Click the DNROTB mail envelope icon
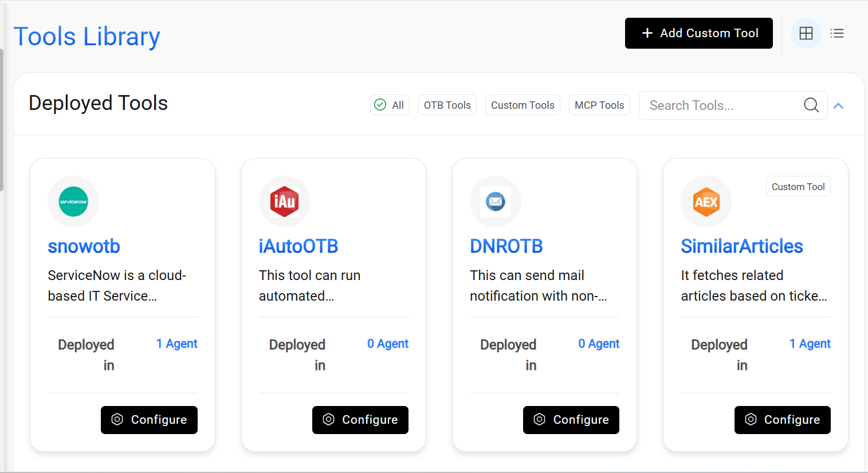 click(496, 202)
